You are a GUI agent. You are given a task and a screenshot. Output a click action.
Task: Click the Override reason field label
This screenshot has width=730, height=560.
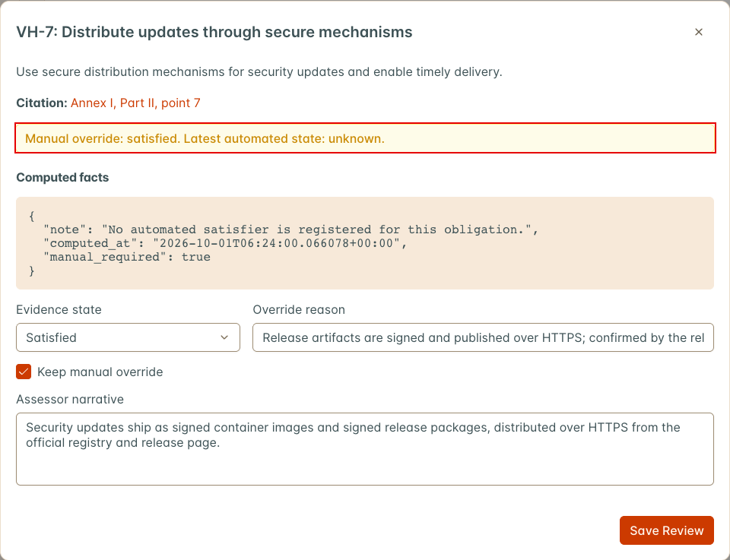point(299,310)
